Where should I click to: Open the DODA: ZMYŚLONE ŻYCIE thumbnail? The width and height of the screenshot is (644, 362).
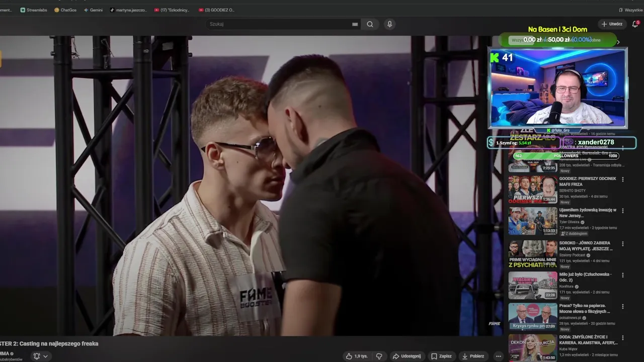[532, 348]
